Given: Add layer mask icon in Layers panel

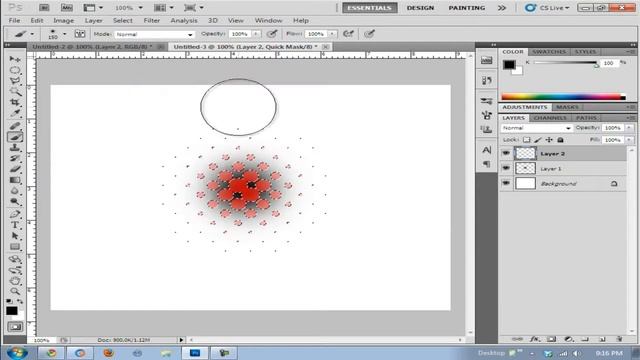Looking at the screenshot, I should point(551,339).
